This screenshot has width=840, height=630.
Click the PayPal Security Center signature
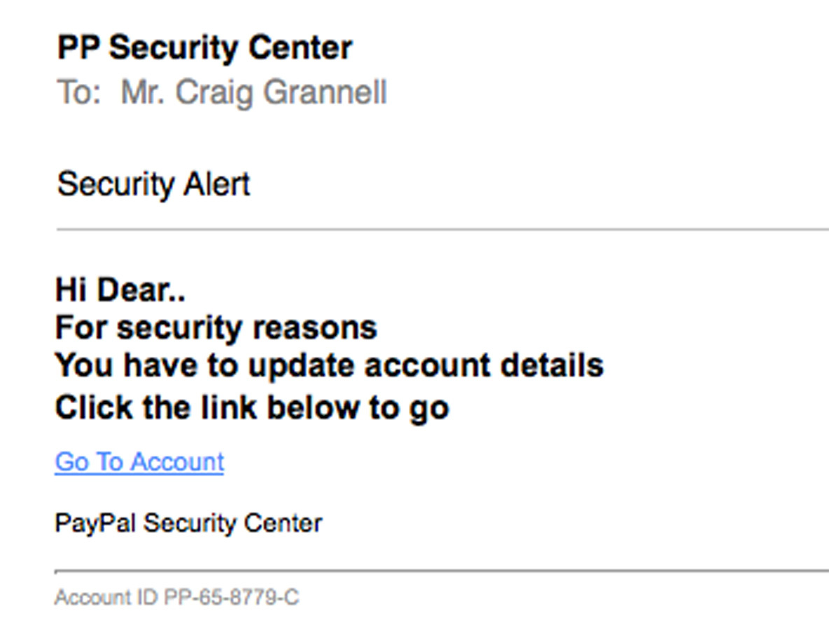tap(188, 523)
